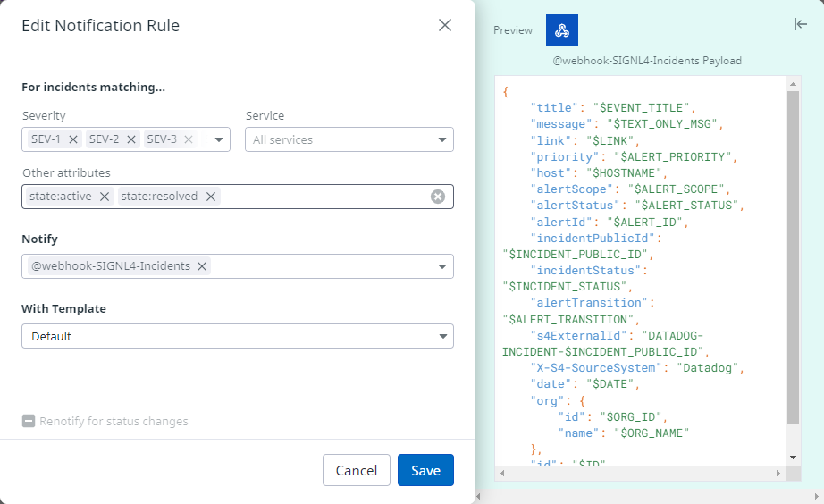Click the $EVENT_TITLE value in payload
The height and width of the screenshot is (504, 824).
click(641, 108)
